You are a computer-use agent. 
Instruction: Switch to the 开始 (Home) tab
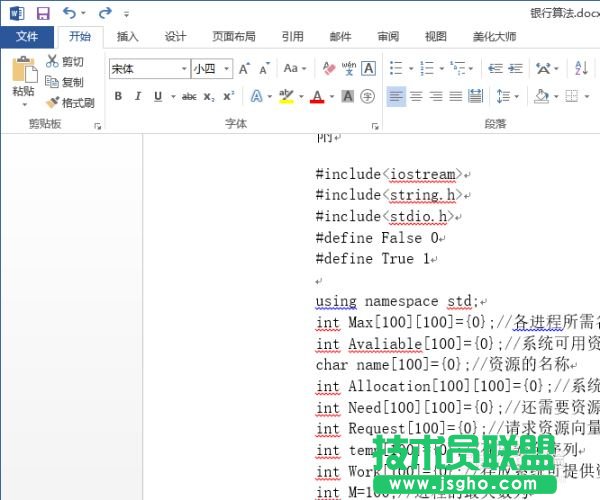coord(80,37)
